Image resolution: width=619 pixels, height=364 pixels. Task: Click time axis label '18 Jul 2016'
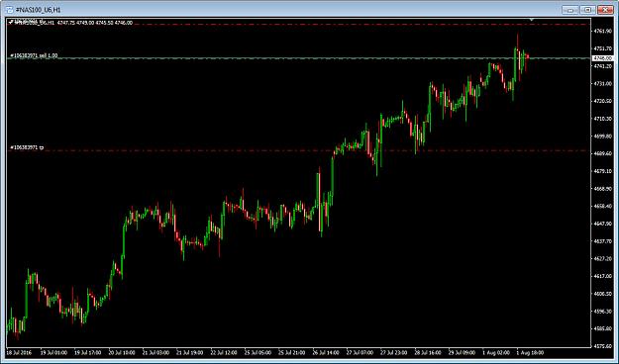coord(20,352)
